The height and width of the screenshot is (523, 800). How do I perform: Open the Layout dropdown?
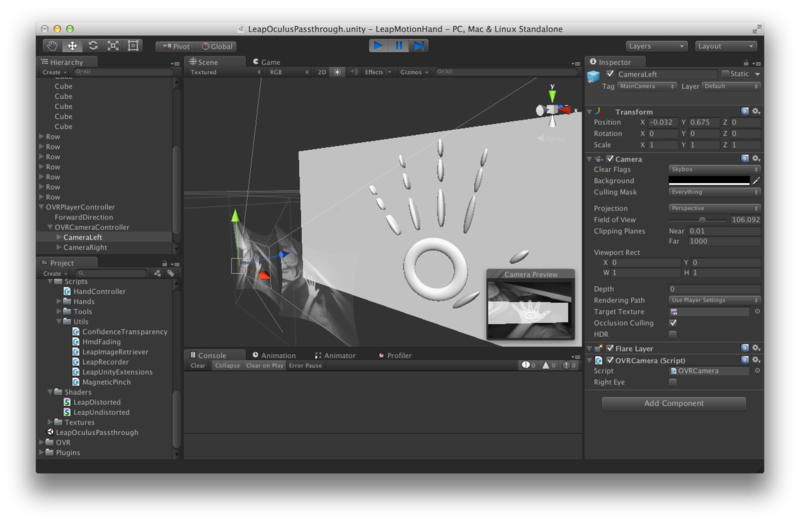(726, 46)
